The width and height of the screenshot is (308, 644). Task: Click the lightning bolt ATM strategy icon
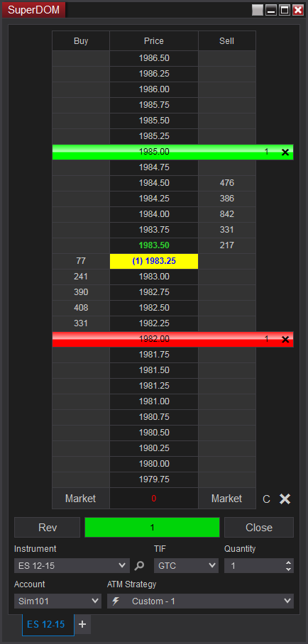coord(116,601)
